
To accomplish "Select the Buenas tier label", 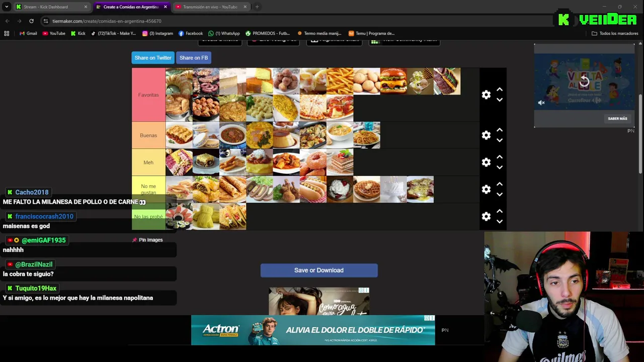I will click(148, 135).
